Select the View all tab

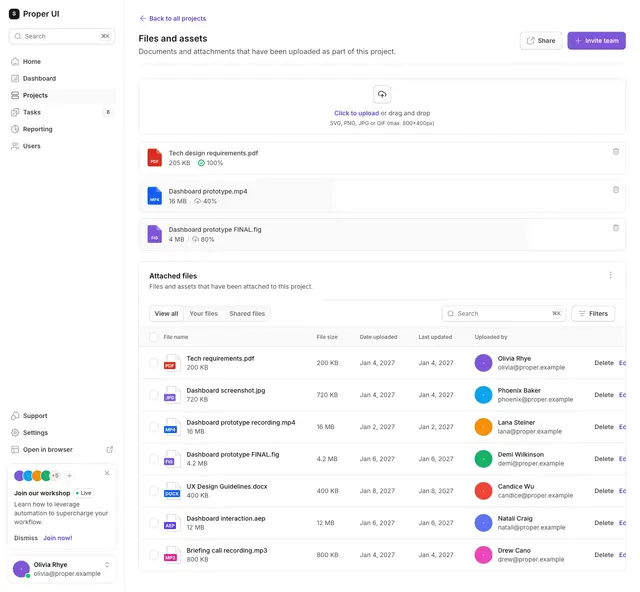(167, 314)
